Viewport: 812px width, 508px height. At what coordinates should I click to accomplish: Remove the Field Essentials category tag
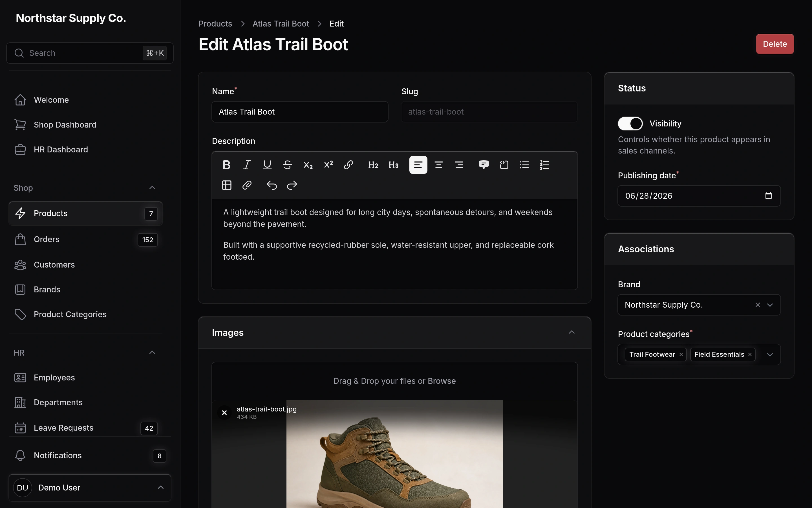(x=750, y=354)
